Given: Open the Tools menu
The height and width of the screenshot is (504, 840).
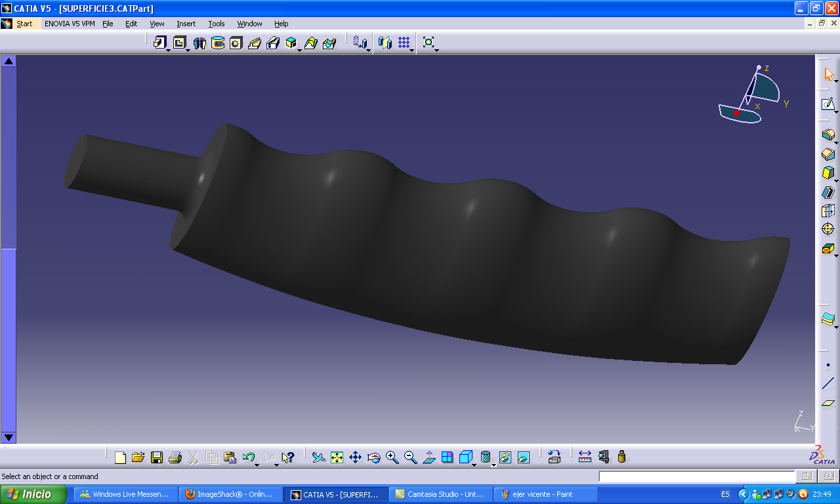Looking at the screenshot, I should (217, 24).
